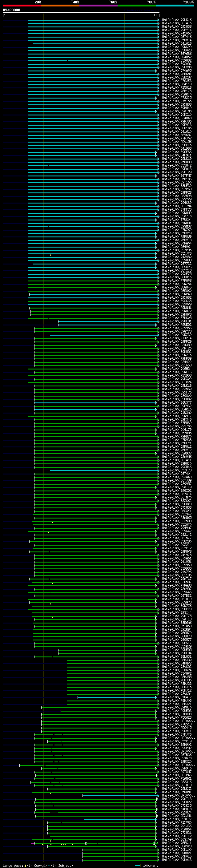Select hit label UniRef100_C0K0L3
197x868 pixels.
tap(177, 860)
